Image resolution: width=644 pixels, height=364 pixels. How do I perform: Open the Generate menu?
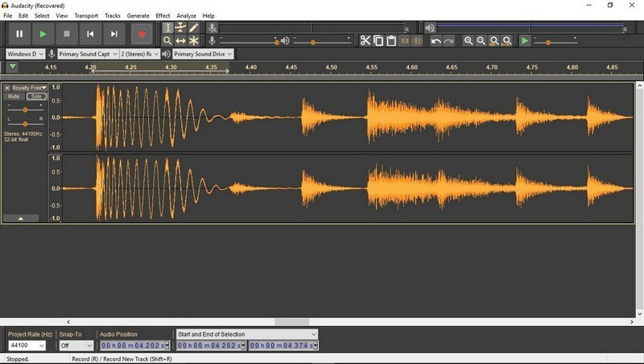point(138,15)
